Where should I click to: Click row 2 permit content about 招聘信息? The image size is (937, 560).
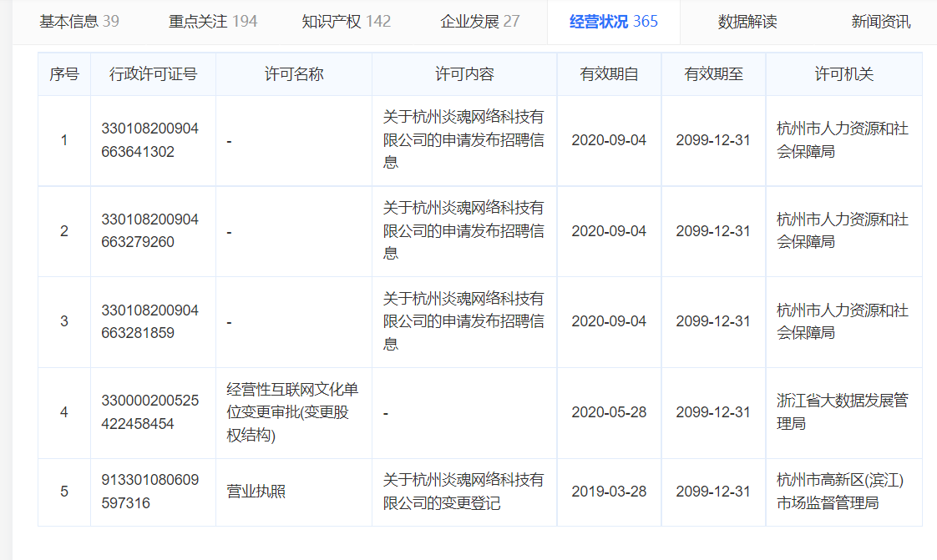pyautogui.click(x=463, y=231)
